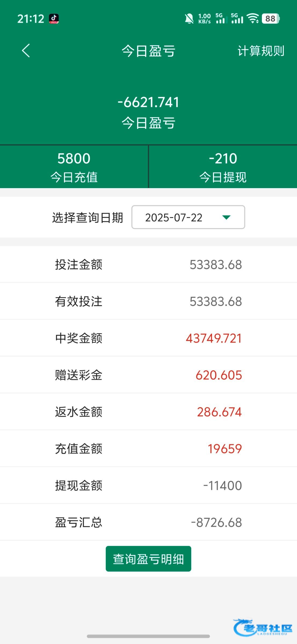This screenshot has width=297, height=644.
Task: Tap the muted bell status icon
Action: (x=189, y=19)
